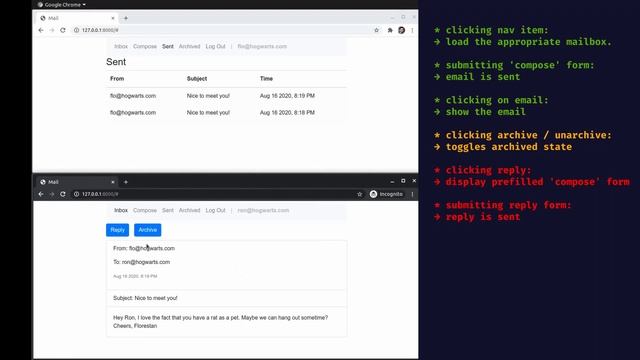The image size is (640, 360).
Task: Open sent email timed 8:18 PM
Action: click(227, 112)
